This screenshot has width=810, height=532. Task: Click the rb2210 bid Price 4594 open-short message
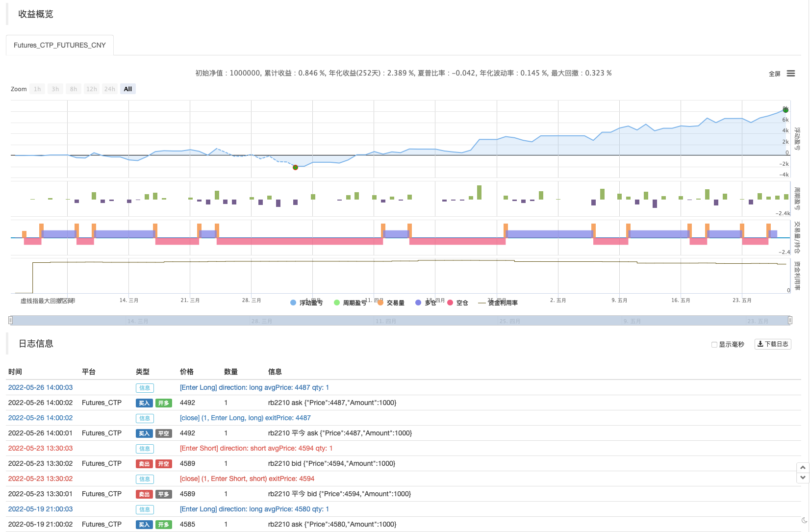[331, 463]
